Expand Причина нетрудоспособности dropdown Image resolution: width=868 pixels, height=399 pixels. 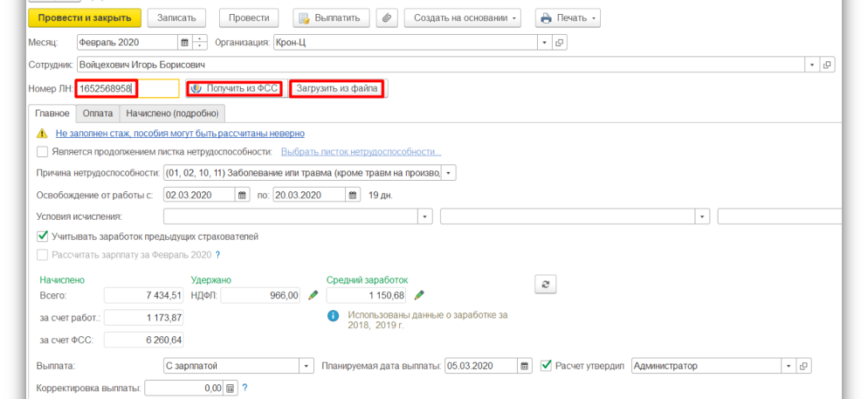[x=449, y=173]
